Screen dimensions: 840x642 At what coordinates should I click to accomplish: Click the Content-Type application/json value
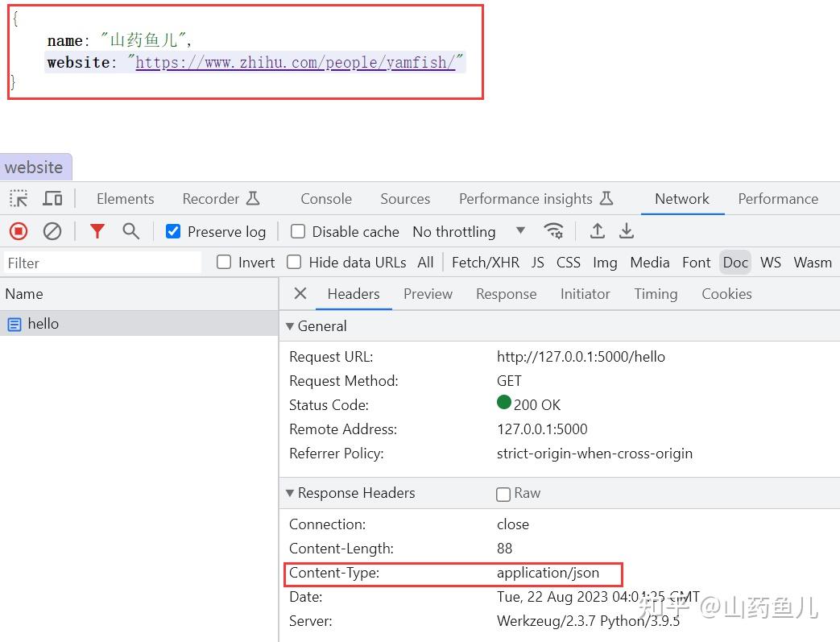pos(548,573)
